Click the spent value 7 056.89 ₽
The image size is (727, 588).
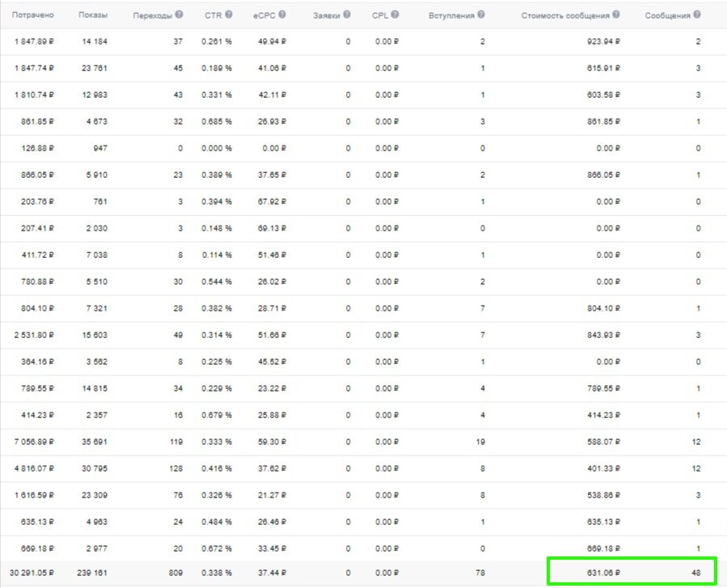click(34, 442)
